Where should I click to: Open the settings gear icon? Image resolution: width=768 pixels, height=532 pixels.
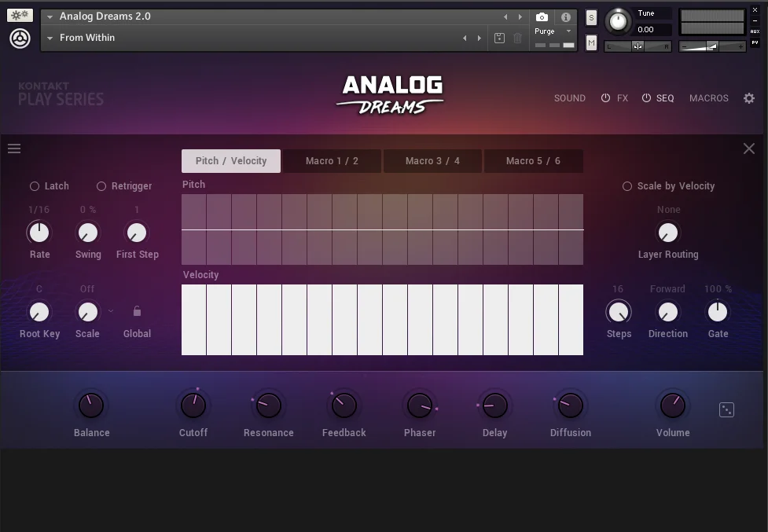tap(749, 98)
